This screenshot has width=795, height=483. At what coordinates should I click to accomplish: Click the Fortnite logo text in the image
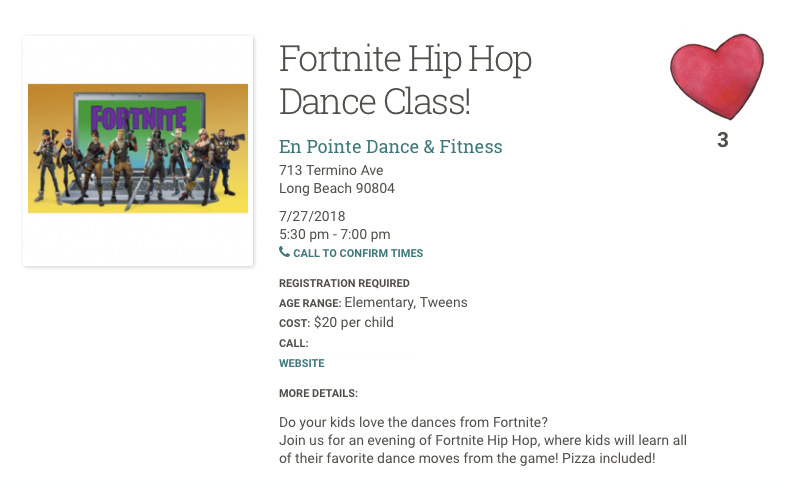(x=139, y=119)
